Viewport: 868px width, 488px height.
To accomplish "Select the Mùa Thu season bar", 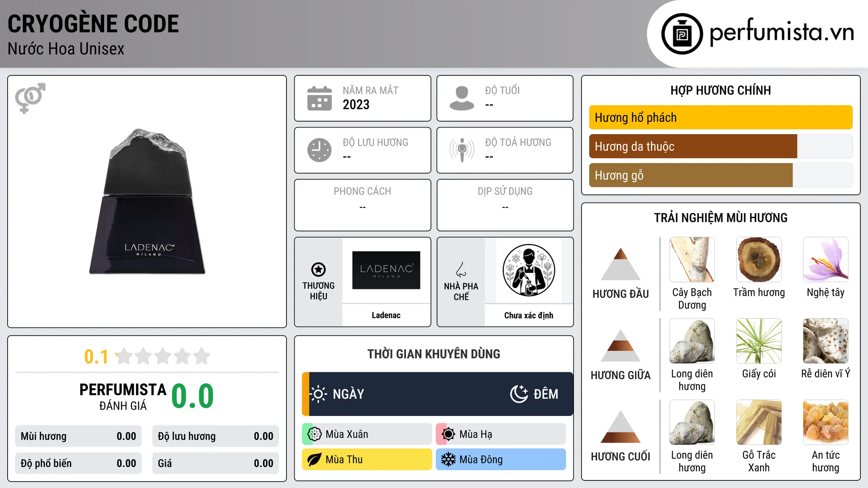I will tap(367, 460).
